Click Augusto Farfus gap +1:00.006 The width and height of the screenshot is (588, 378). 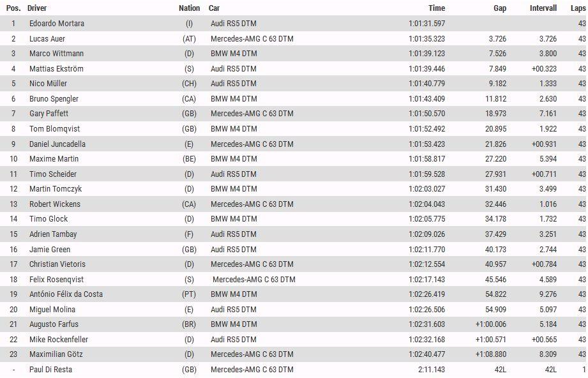point(491,324)
